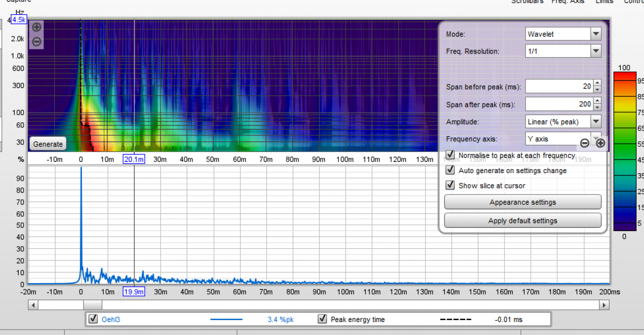The width and height of the screenshot is (644, 335).
Task: Open Limits menu item
Action: [x=605, y=2]
